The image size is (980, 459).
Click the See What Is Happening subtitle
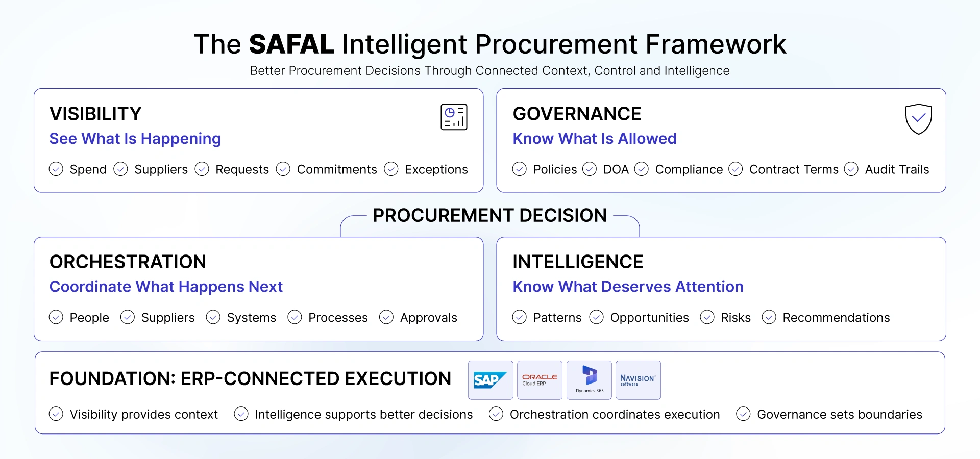[x=135, y=139]
